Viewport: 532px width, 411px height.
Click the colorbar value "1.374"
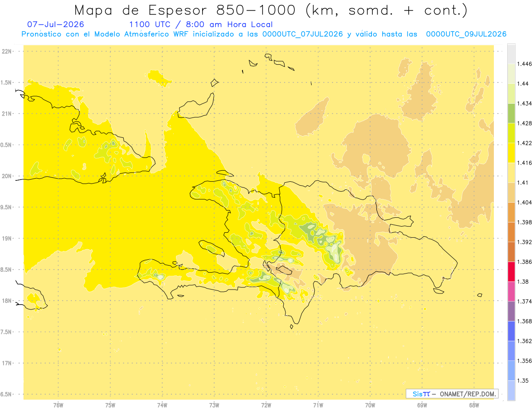(x=524, y=301)
